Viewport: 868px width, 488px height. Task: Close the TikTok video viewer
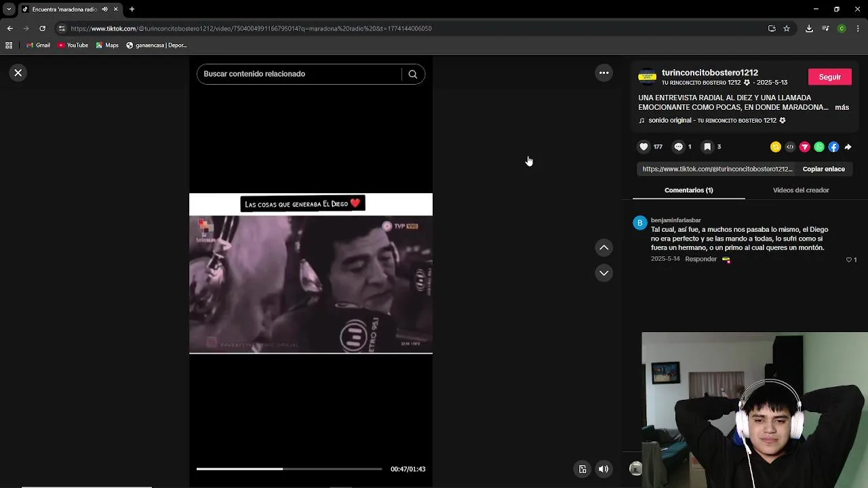(x=18, y=73)
